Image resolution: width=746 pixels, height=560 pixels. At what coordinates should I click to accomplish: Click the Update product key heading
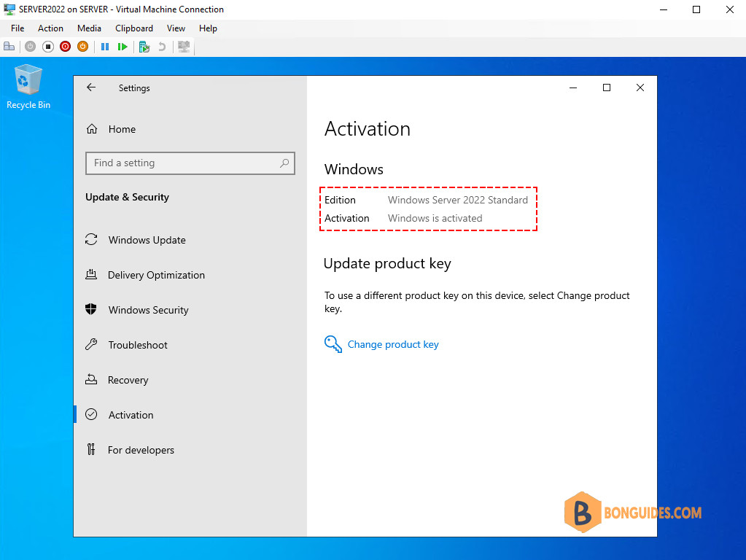coord(387,263)
